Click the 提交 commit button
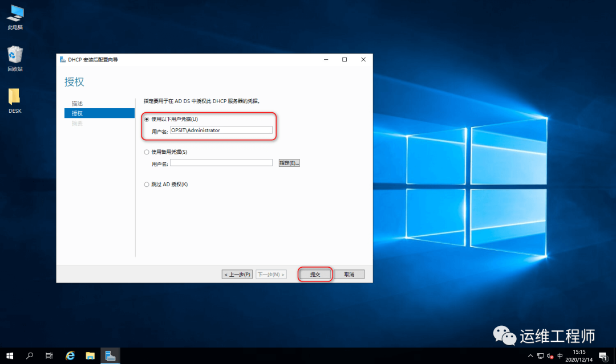Viewport: 616px width, 364px height. pyautogui.click(x=315, y=274)
